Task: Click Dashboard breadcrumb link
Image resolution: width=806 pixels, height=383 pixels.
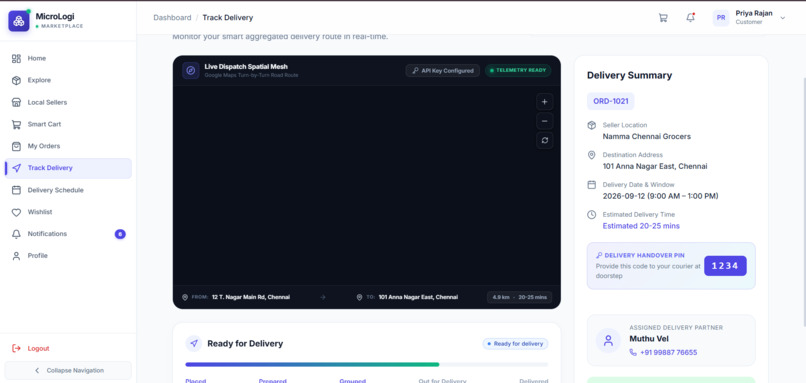Action: (172, 17)
